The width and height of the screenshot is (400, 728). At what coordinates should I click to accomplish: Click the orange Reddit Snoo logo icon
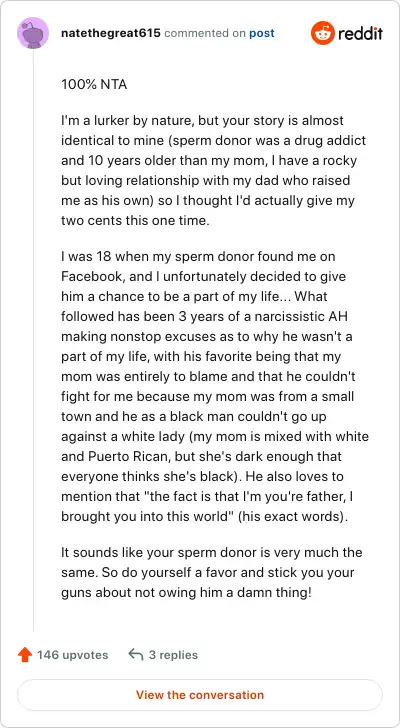[323, 33]
